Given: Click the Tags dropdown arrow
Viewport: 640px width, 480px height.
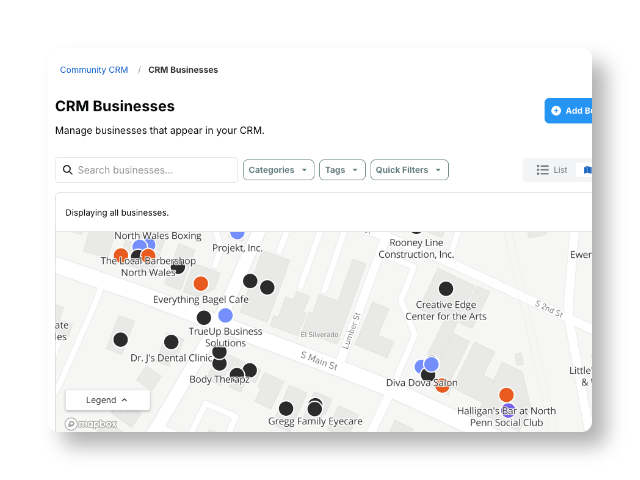Looking at the screenshot, I should [355, 170].
